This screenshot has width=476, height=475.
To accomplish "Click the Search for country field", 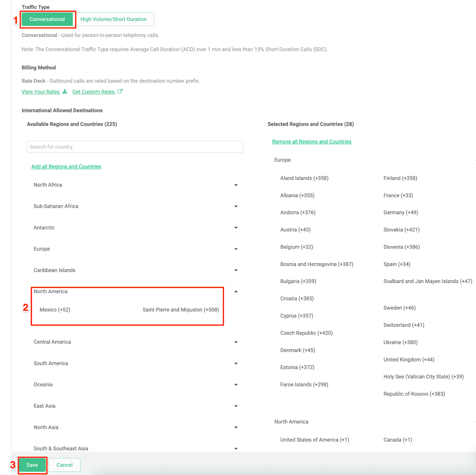I will coord(135,147).
